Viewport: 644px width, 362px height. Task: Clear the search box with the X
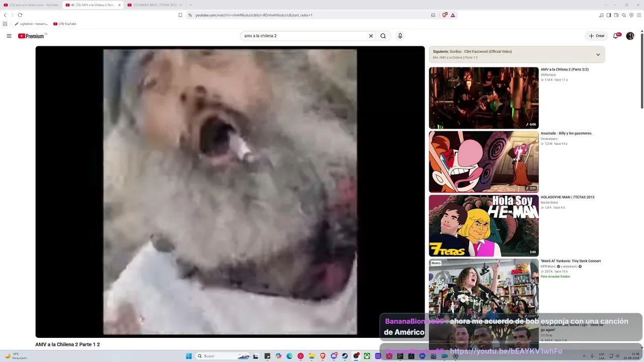pos(371,36)
